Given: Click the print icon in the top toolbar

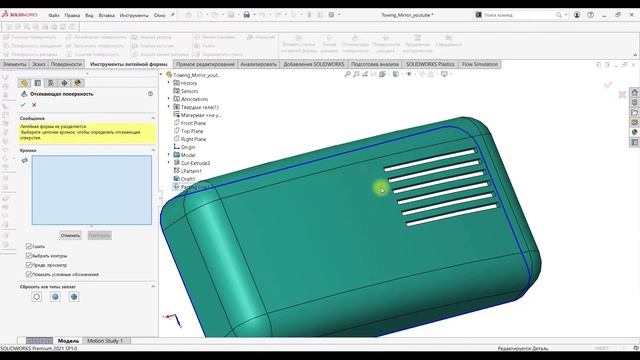Looking at the screenshot, I should (x=247, y=15).
